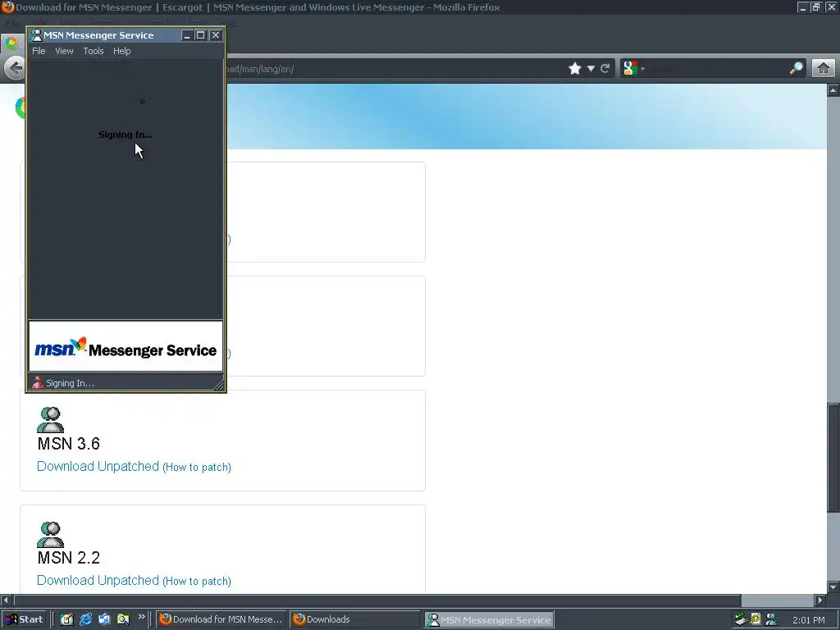Image resolution: width=840 pixels, height=630 pixels.
Task: Click the MSN Messenger tray icon
Action: 771,620
